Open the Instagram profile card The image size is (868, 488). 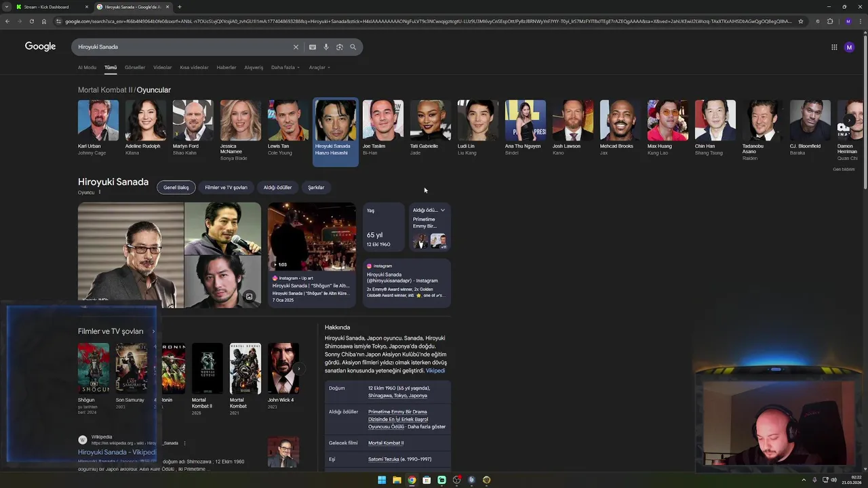point(407,283)
